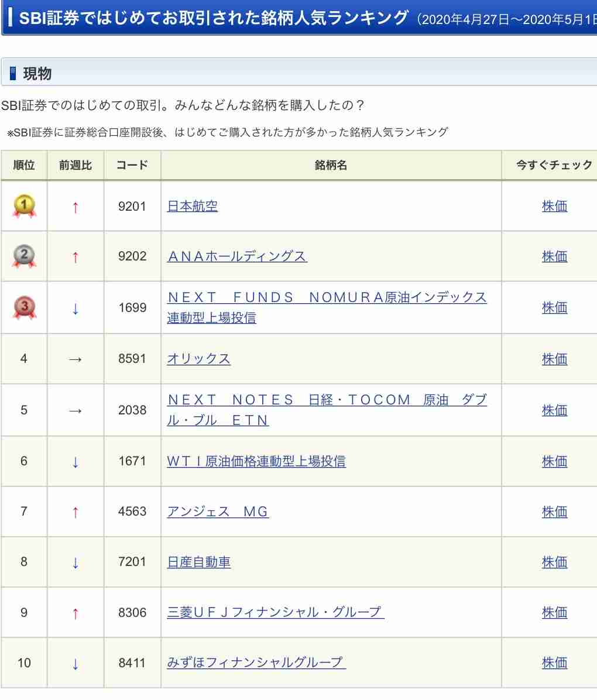The image size is (597, 700).
Task: Click stock code 9202
Action: coord(132,256)
